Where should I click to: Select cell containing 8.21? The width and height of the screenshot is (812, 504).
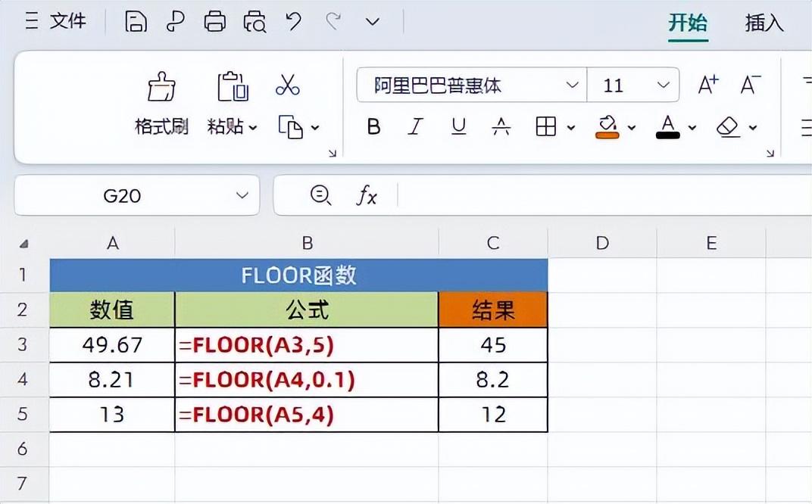point(112,380)
